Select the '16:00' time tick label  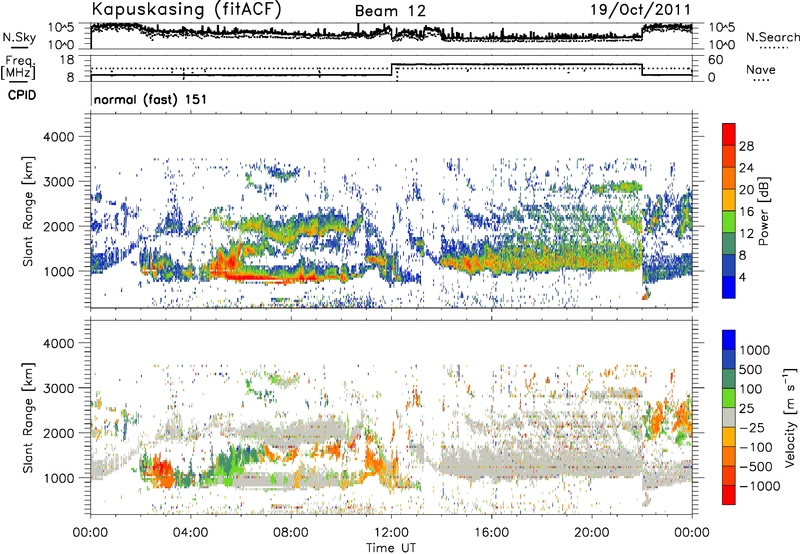pos(491,533)
